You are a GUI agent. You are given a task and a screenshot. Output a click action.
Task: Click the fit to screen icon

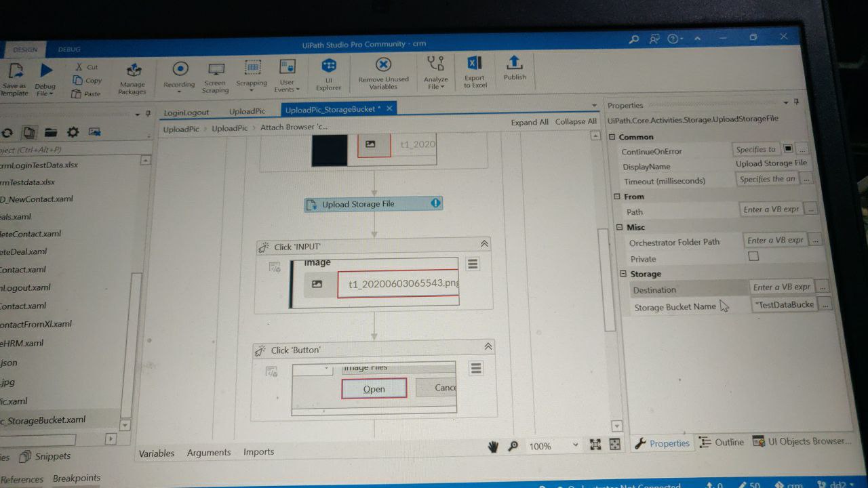pos(595,445)
